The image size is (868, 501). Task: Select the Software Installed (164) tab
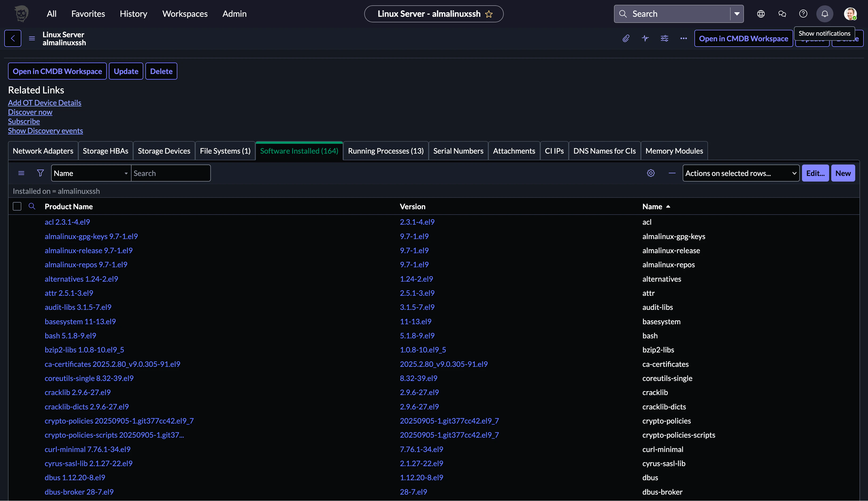tap(299, 151)
